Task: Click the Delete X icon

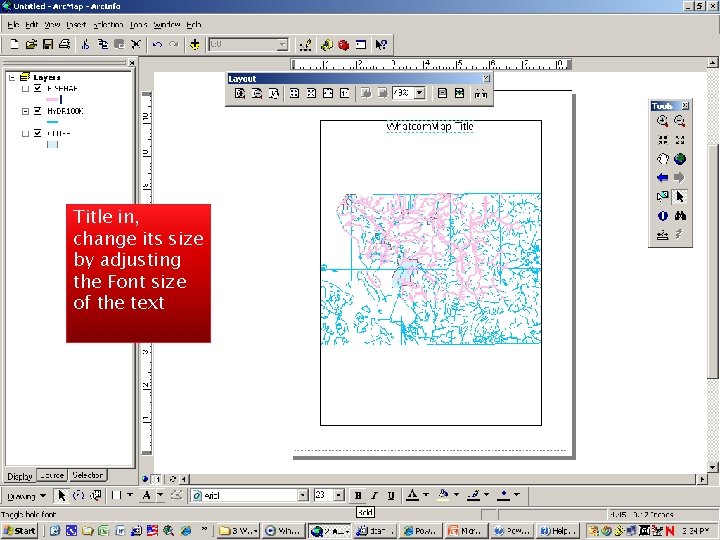Action: (x=136, y=44)
